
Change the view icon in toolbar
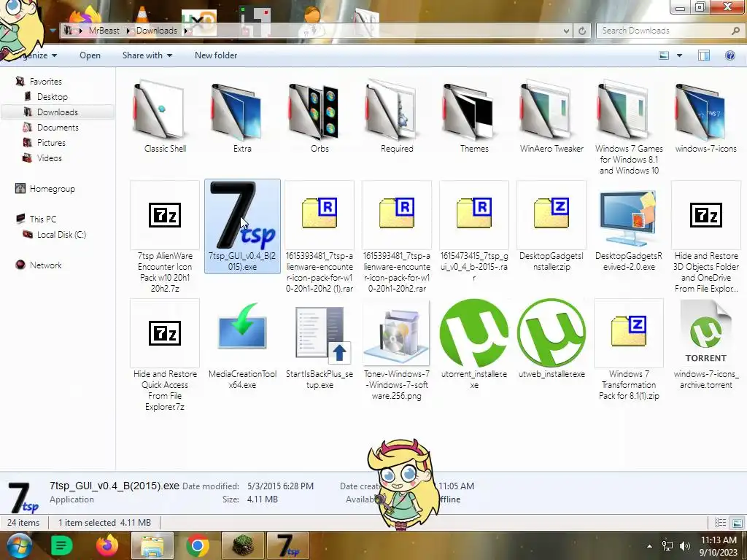(x=664, y=55)
